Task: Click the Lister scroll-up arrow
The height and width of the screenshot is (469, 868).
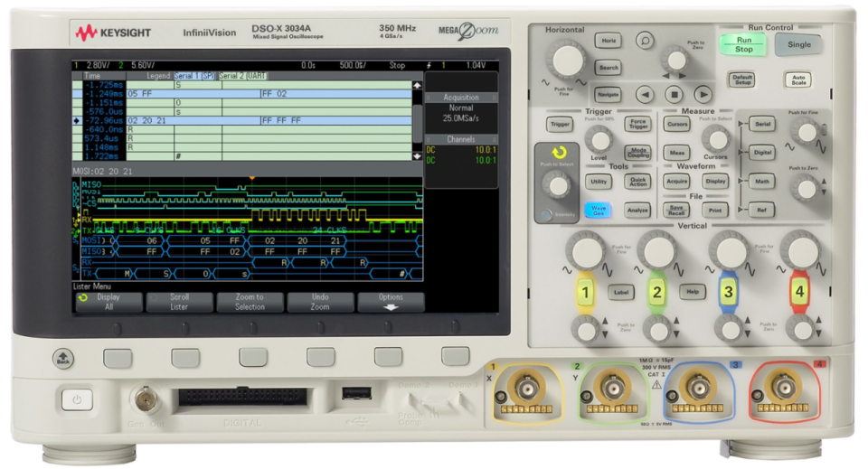Action: point(417,85)
